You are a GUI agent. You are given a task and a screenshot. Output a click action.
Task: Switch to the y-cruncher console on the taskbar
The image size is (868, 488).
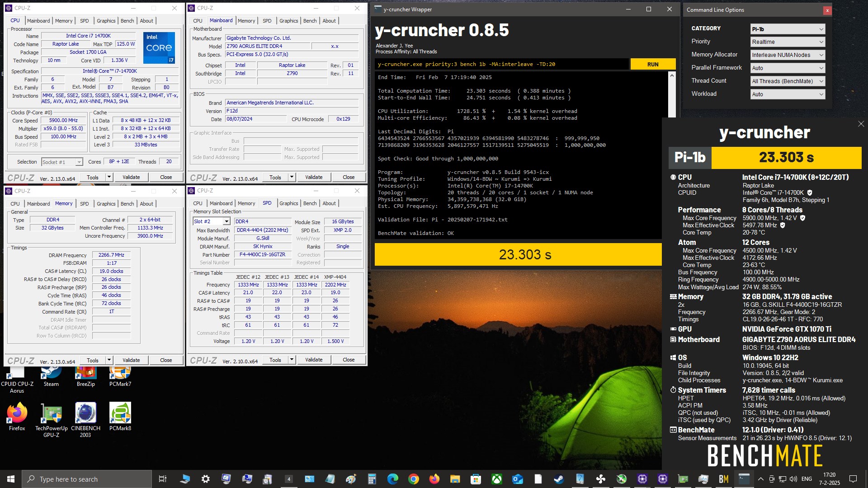pyautogui.click(x=744, y=479)
